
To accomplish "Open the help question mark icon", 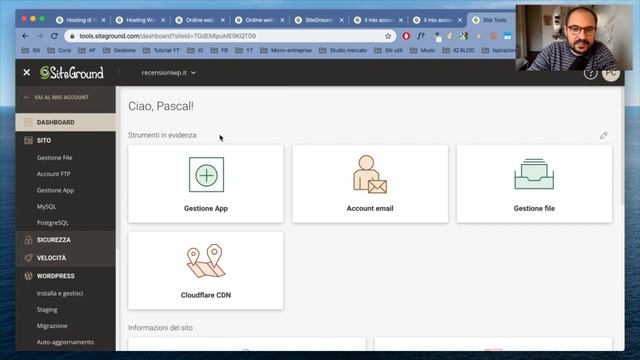I will click(x=590, y=73).
